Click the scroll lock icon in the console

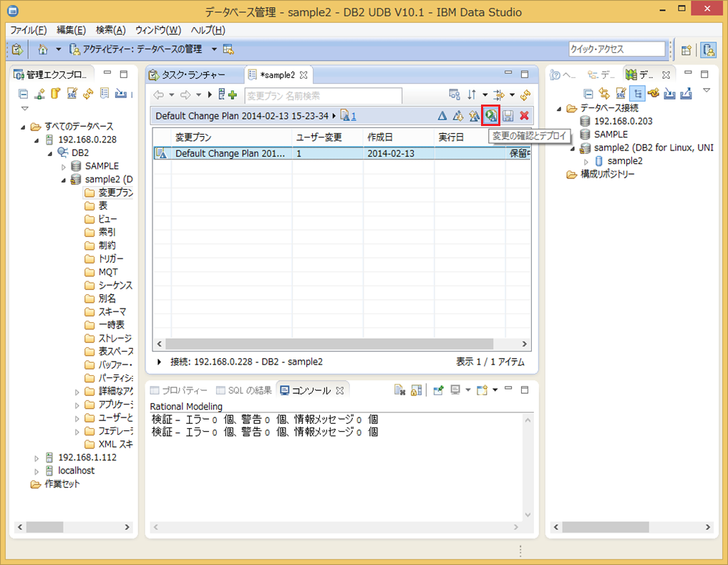416,390
